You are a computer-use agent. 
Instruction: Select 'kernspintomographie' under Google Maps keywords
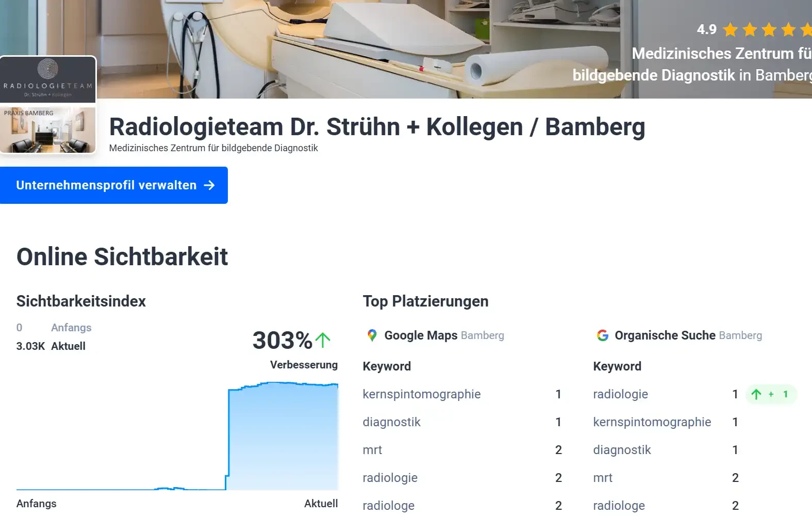point(422,394)
